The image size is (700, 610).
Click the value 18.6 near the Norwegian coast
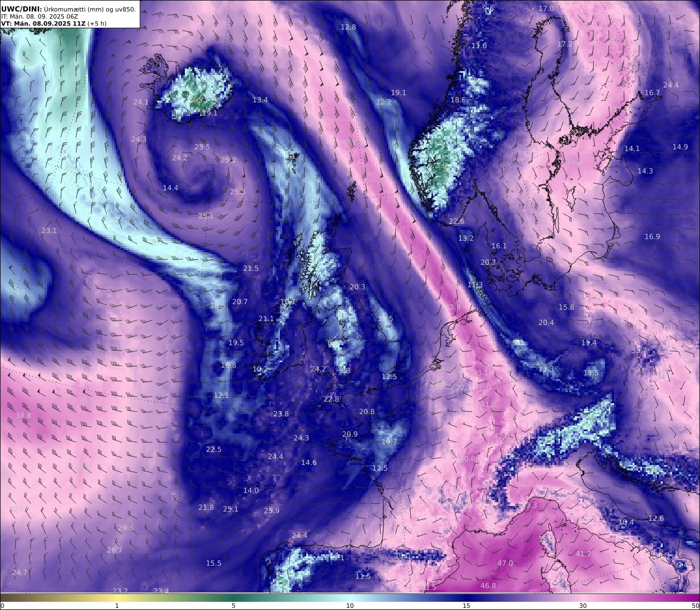click(458, 100)
